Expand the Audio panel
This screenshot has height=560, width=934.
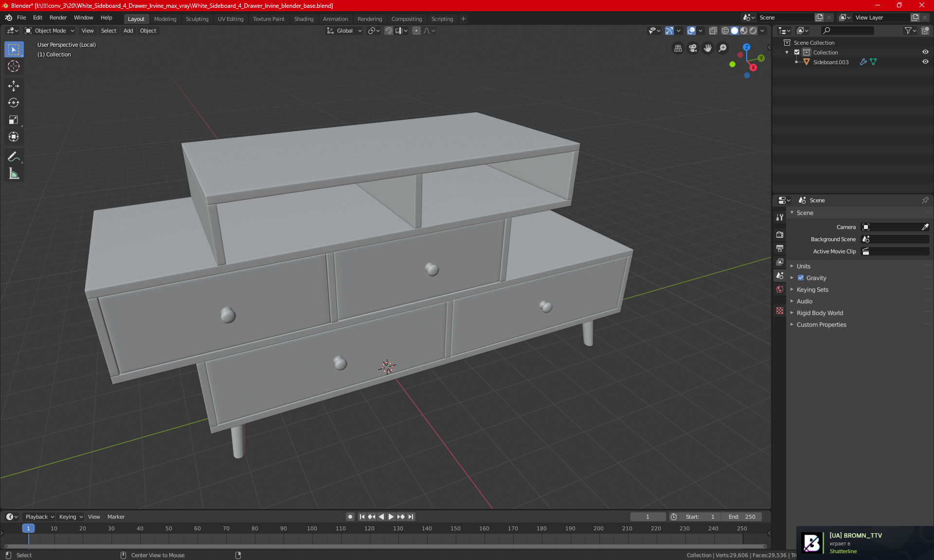tap(804, 301)
